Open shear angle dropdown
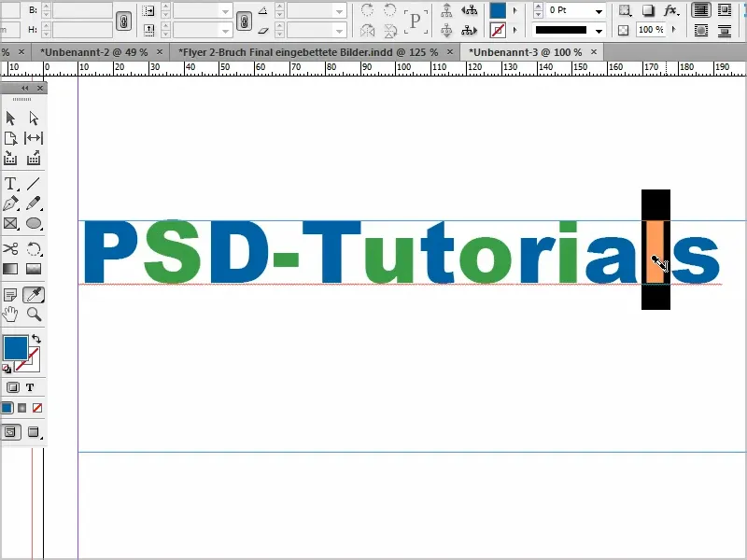747x560 pixels. pyautogui.click(x=339, y=31)
